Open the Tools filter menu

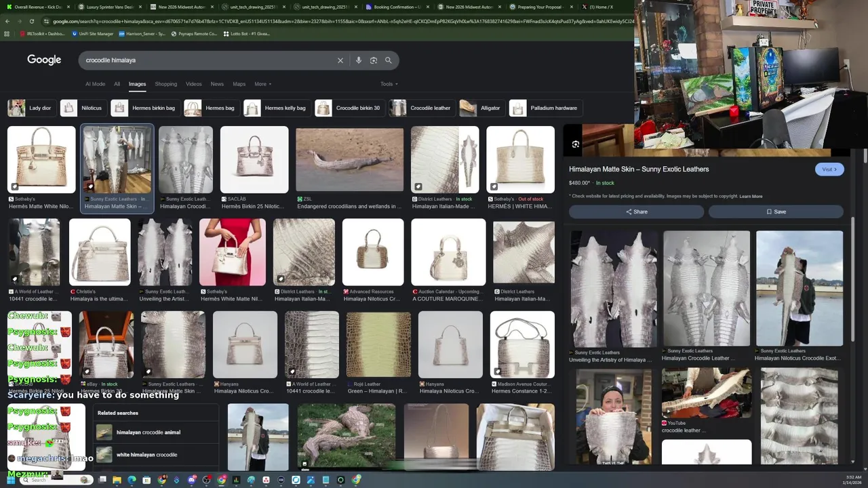tap(389, 84)
